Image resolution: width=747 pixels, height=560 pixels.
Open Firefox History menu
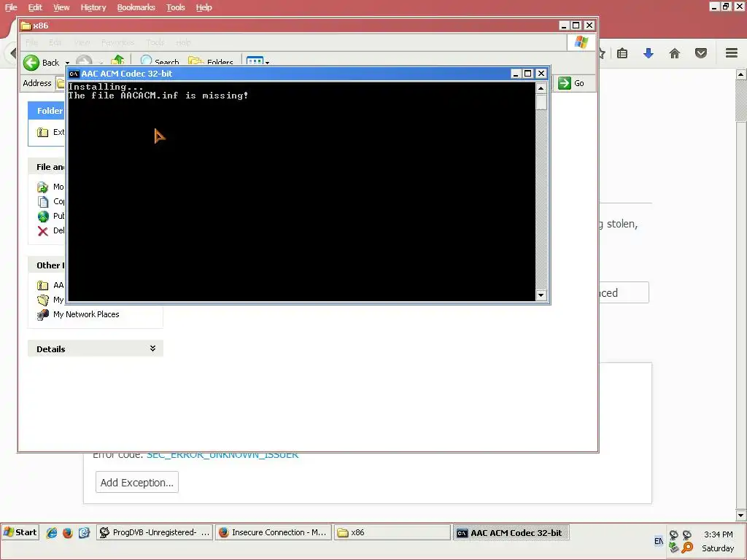click(93, 7)
